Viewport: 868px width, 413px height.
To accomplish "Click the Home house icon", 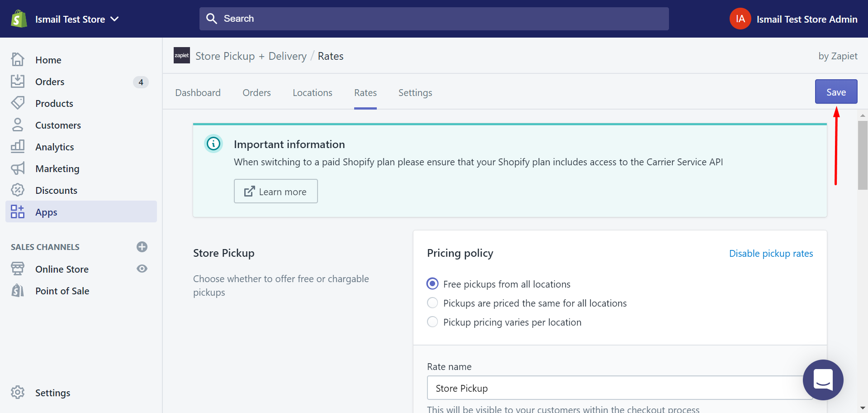I will [18, 59].
